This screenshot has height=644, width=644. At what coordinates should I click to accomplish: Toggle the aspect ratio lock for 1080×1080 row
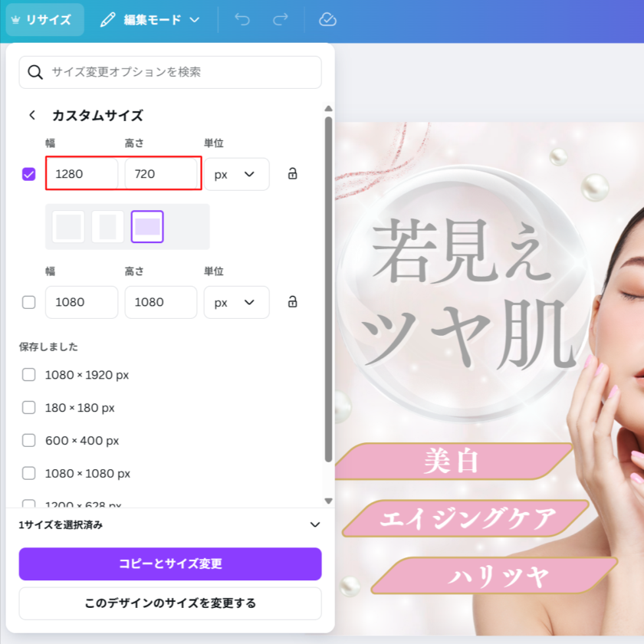[x=292, y=302]
